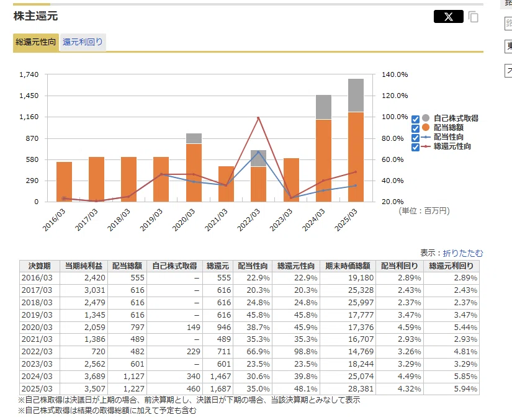
Task: Click the 2025/03 x-axis label
Action: pyautogui.click(x=346, y=220)
